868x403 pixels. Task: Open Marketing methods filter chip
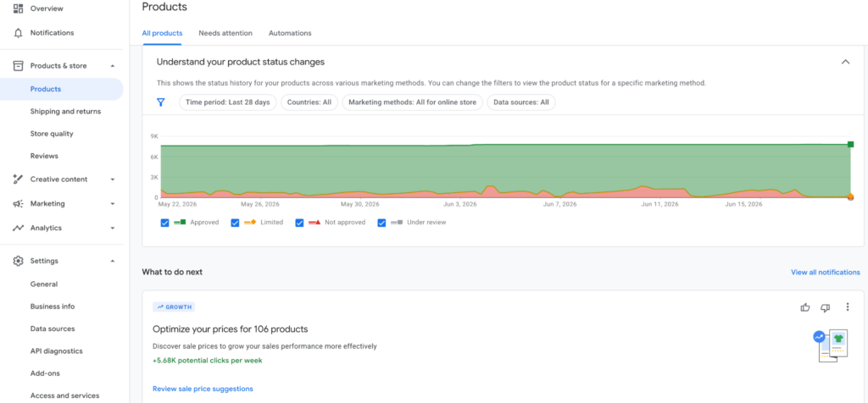click(413, 102)
